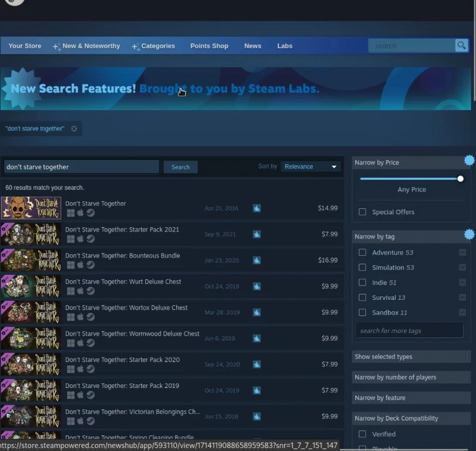The width and height of the screenshot is (476, 451).
Task: Go to Points Shop
Action: pyautogui.click(x=209, y=46)
